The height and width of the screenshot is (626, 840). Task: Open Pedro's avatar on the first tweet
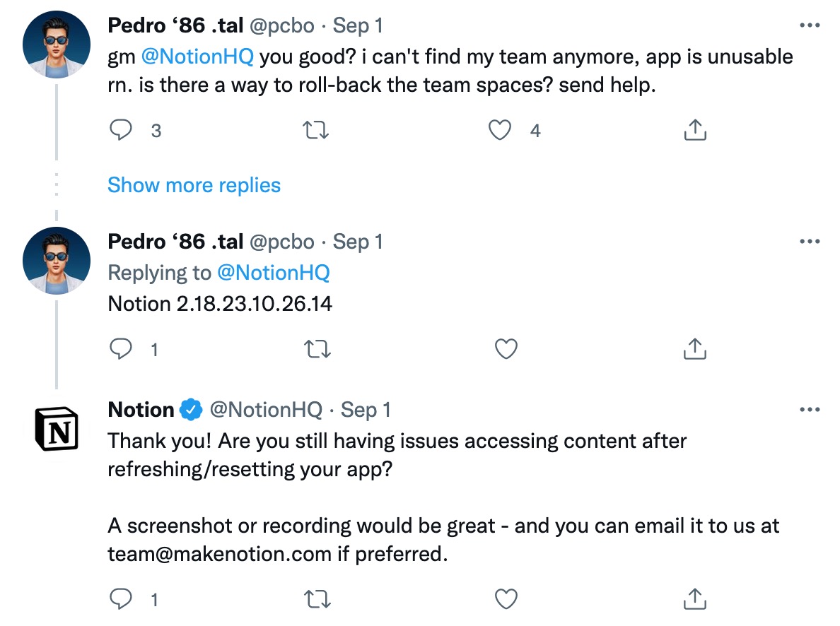tap(57, 45)
